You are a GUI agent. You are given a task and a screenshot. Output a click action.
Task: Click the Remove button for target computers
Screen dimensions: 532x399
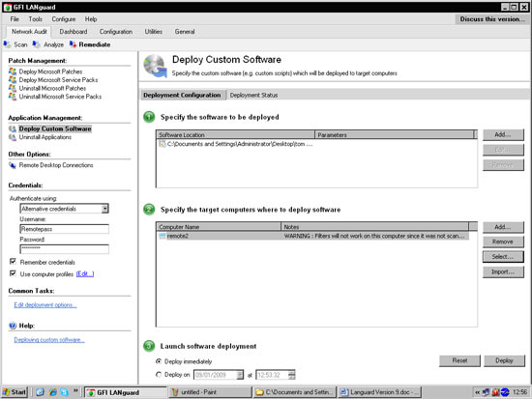(x=503, y=242)
